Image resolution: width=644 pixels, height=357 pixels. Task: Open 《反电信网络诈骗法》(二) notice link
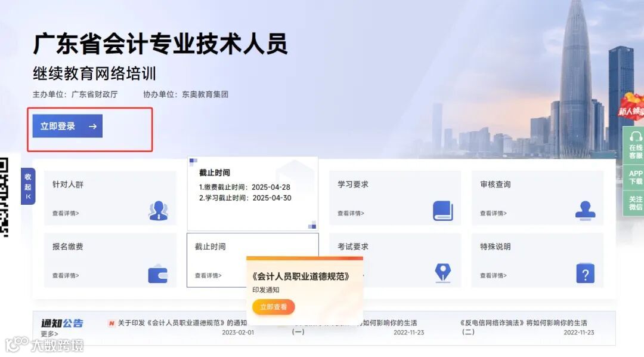[524, 327]
